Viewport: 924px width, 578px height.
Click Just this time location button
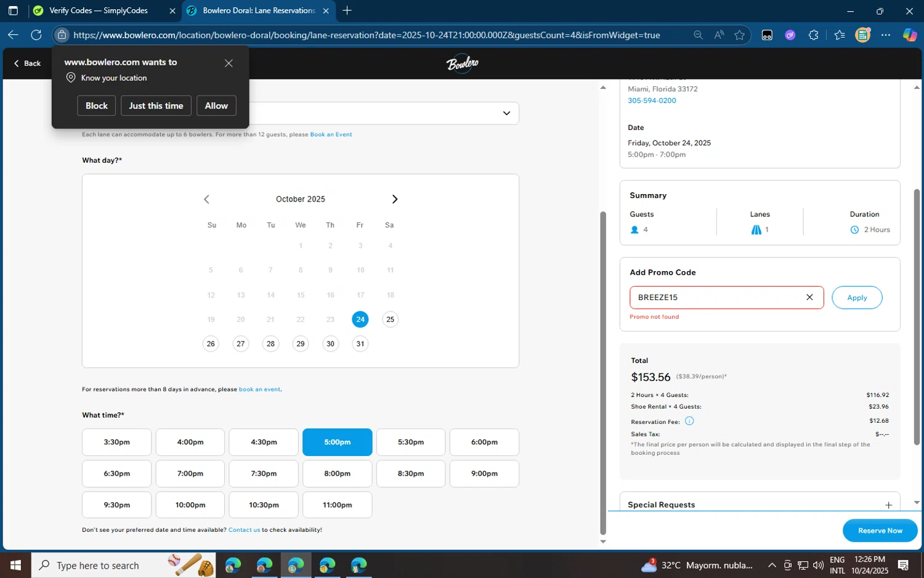[x=156, y=105]
